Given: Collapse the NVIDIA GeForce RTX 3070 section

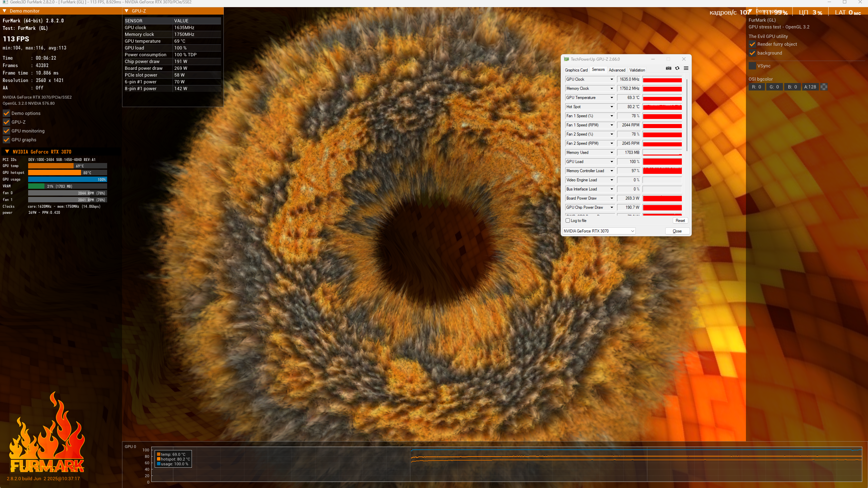Looking at the screenshot, I should [7, 151].
